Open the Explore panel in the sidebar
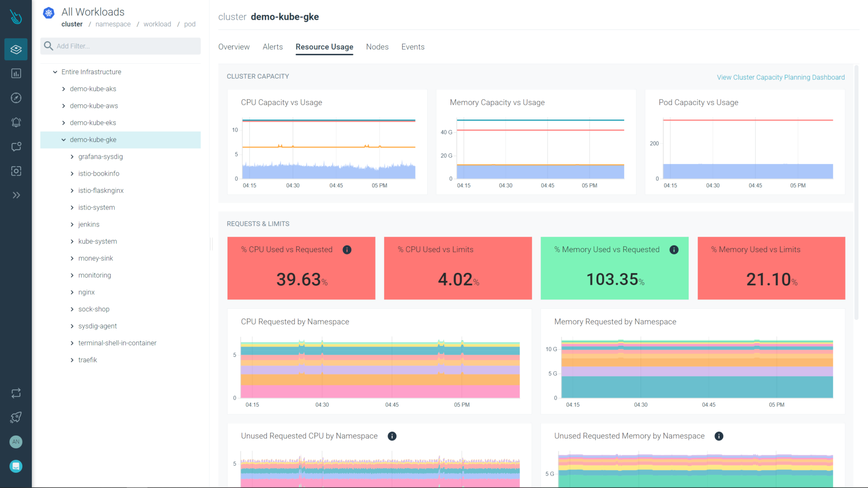 [x=16, y=49]
